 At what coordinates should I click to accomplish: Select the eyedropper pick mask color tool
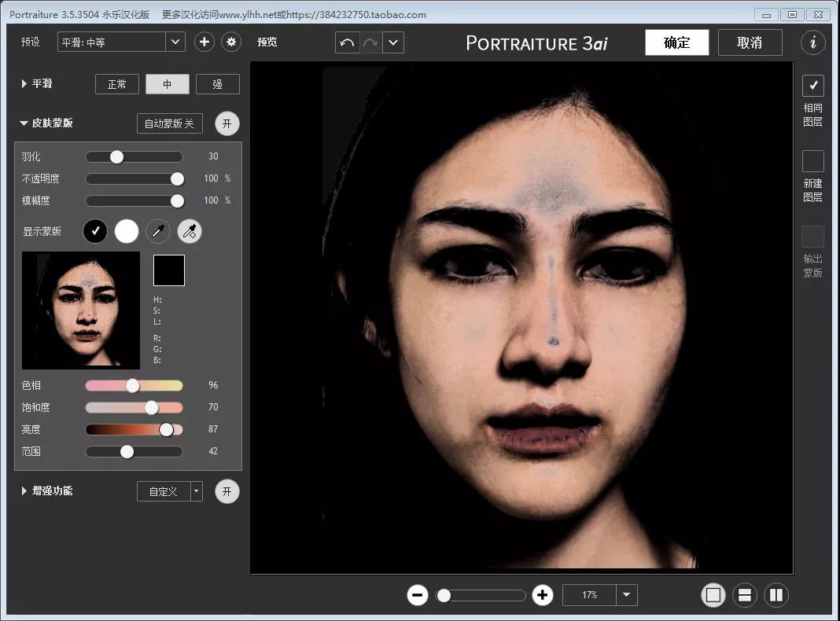pos(158,231)
